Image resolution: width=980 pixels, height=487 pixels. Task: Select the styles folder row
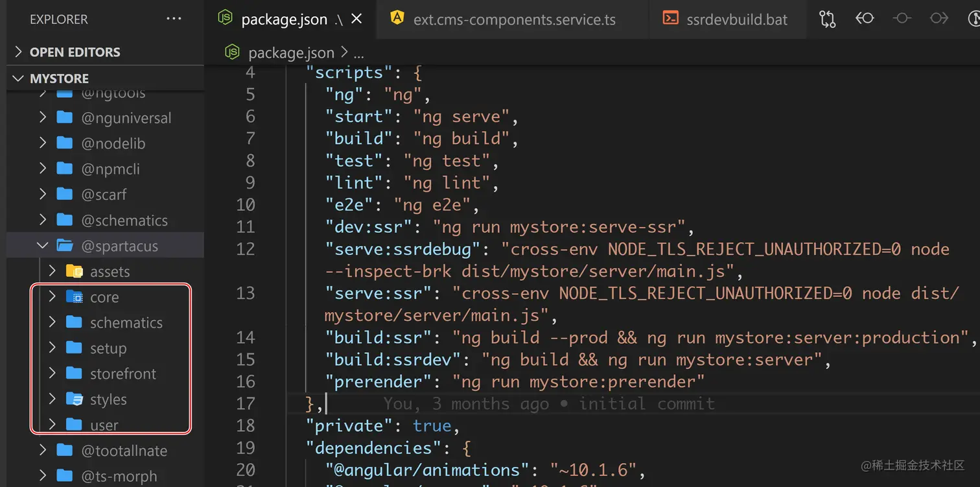[x=105, y=399]
